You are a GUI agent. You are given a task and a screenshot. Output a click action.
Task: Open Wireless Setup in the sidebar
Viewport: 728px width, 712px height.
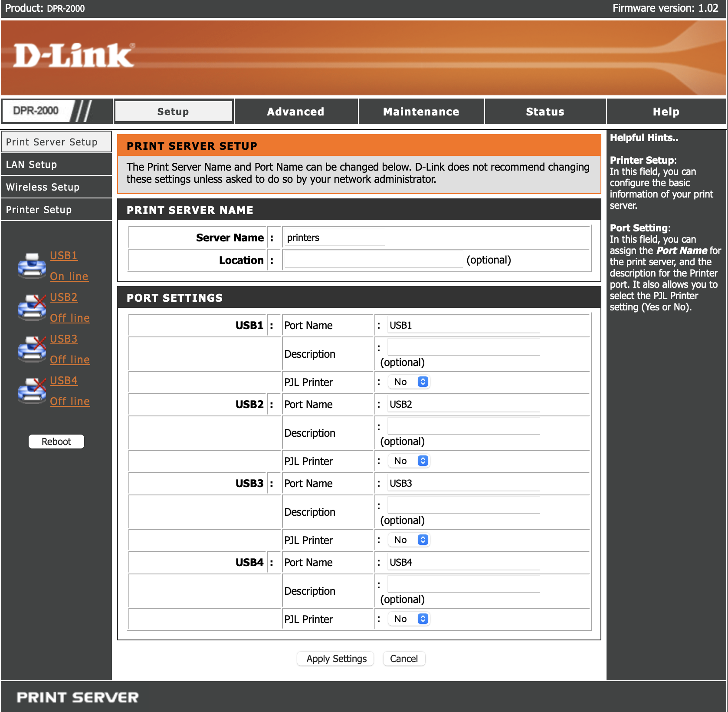tap(56, 187)
